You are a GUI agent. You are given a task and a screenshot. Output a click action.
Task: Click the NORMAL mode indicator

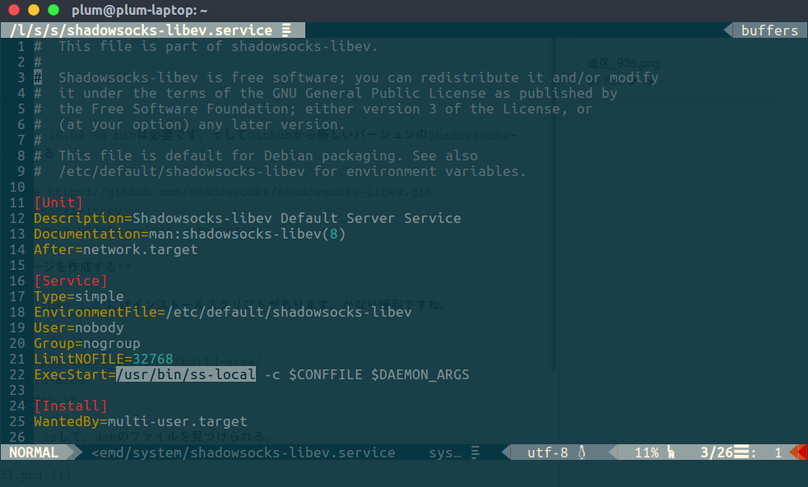click(x=34, y=453)
